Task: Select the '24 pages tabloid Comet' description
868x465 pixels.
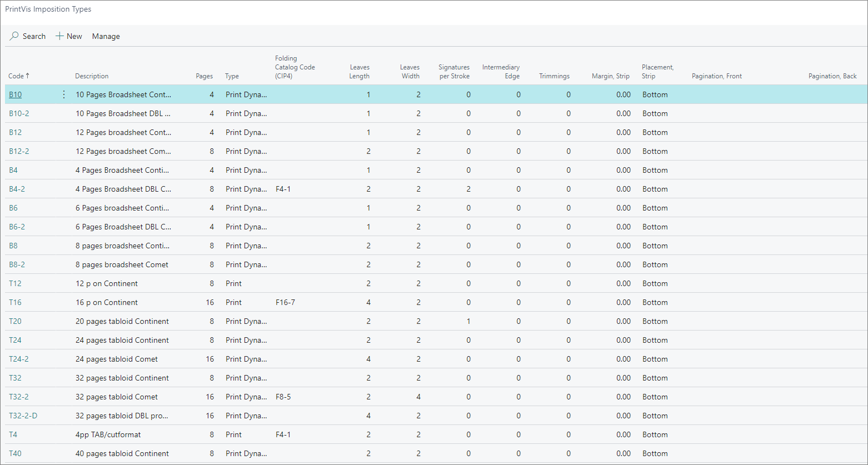Action: (x=117, y=359)
